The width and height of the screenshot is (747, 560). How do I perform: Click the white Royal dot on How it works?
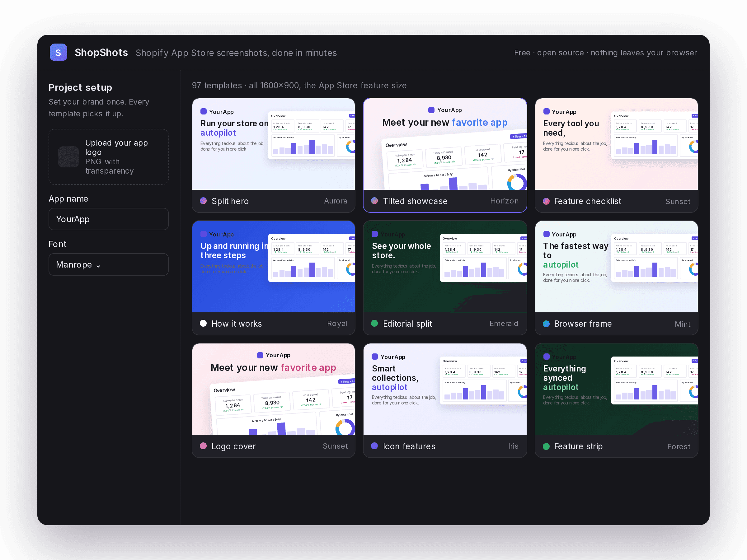203,323
